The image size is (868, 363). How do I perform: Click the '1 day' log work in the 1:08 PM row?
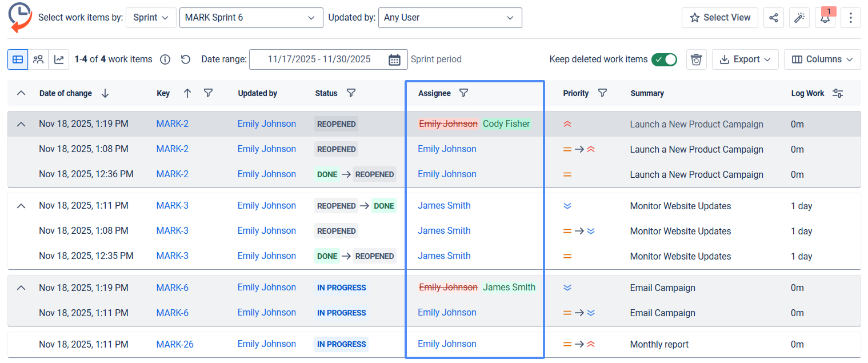[x=802, y=232]
